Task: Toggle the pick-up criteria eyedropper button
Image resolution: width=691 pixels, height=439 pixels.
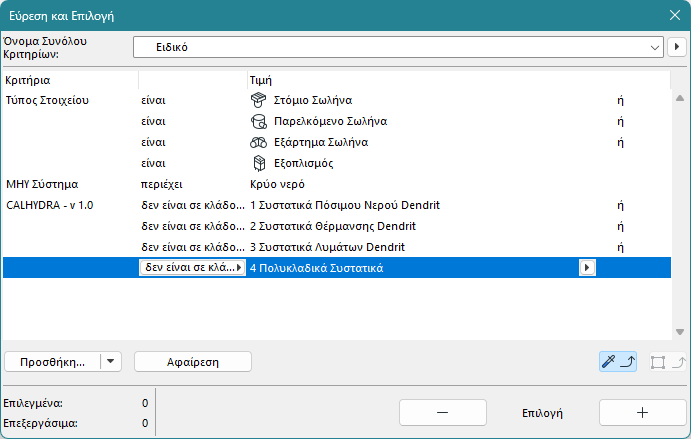Action: click(x=618, y=362)
